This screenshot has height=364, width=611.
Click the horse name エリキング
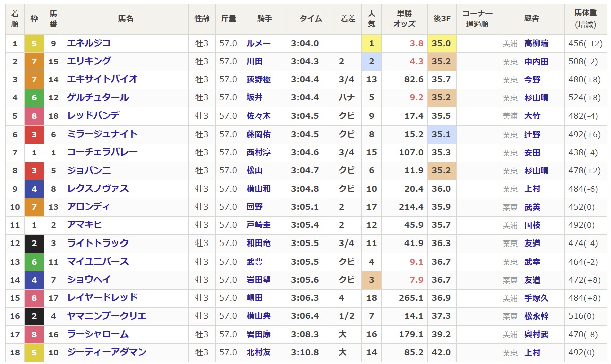(89, 61)
